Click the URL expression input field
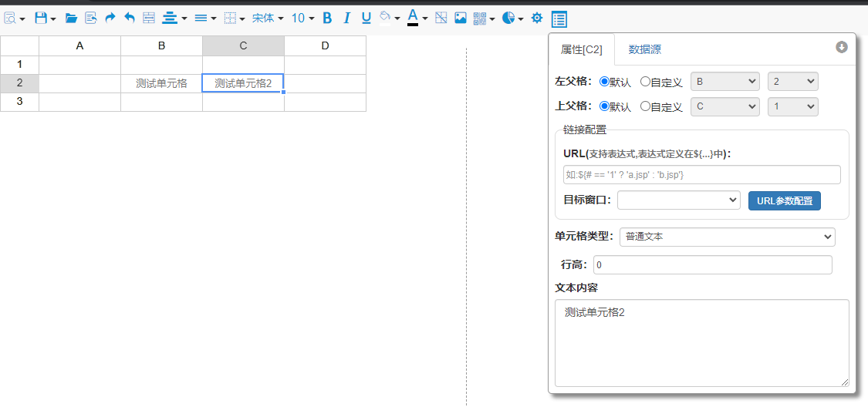868x407 pixels. point(702,175)
